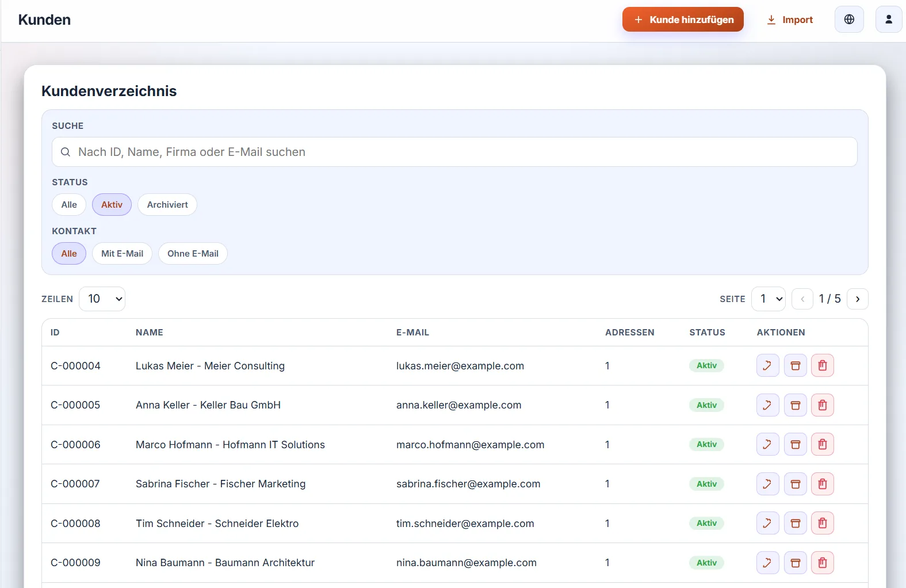
Task: Click customer ID C-000006
Action: [75, 445]
